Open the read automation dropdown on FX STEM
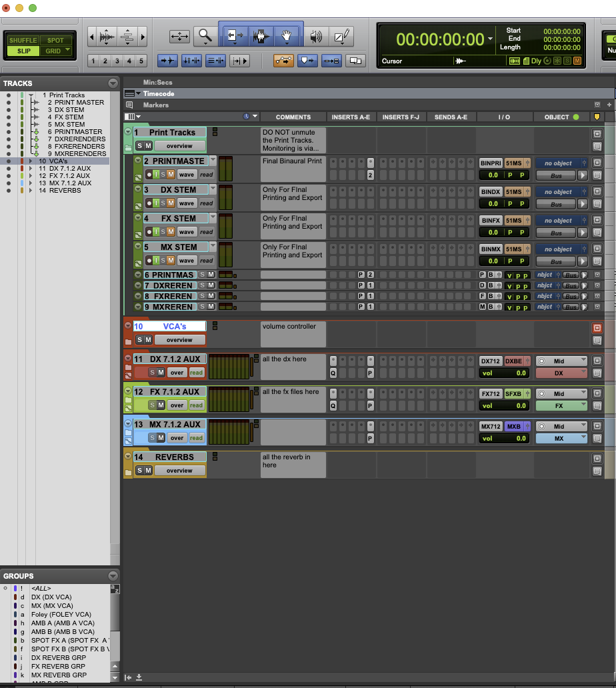This screenshot has height=688, width=616. [207, 232]
